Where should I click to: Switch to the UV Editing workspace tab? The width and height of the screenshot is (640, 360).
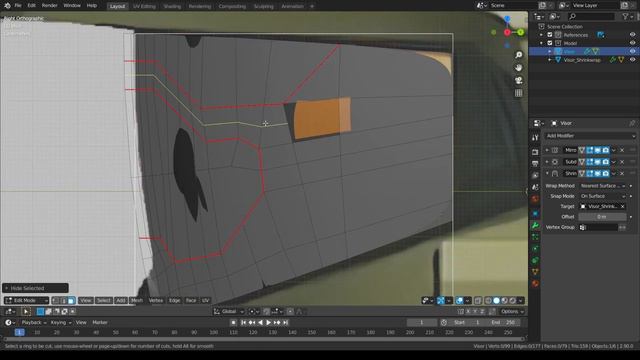(144, 6)
